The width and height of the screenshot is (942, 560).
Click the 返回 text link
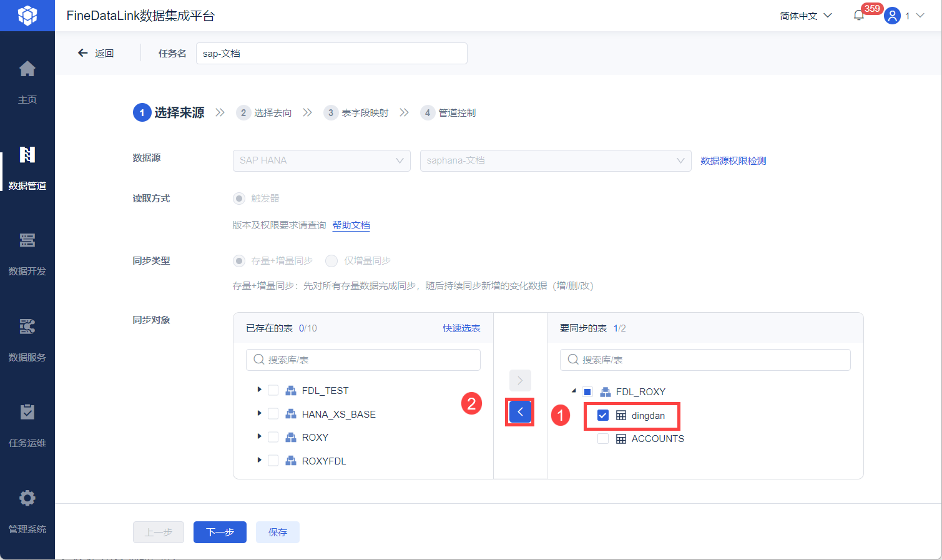click(x=104, y=53)
